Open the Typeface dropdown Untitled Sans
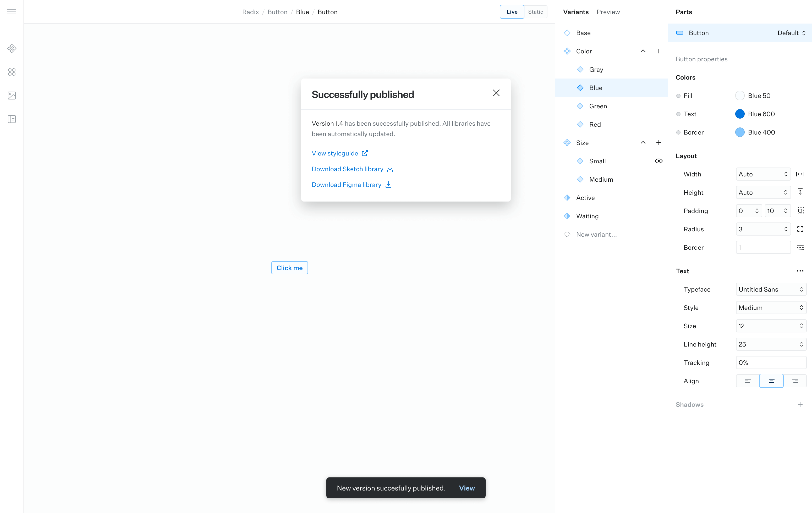Viewport: 812px width, 513px height. (x=771, y=289)
